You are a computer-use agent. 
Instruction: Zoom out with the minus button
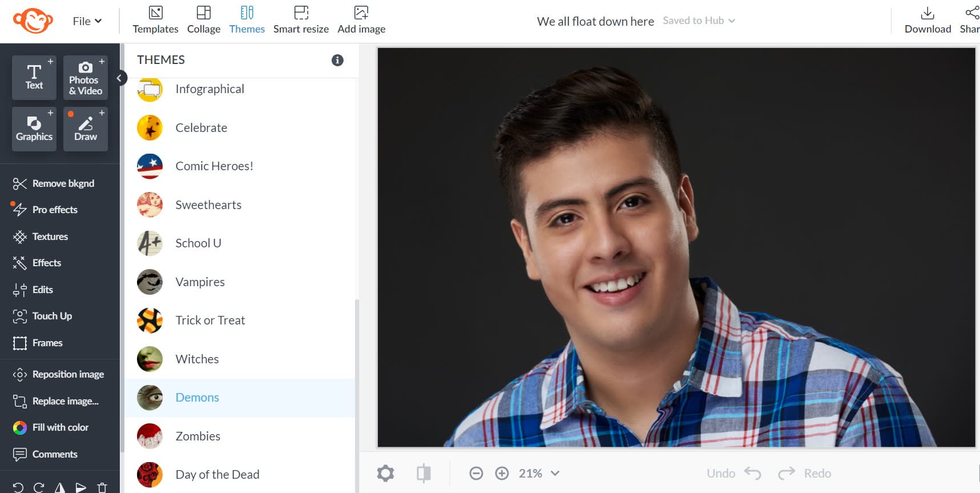coord(476,474)
